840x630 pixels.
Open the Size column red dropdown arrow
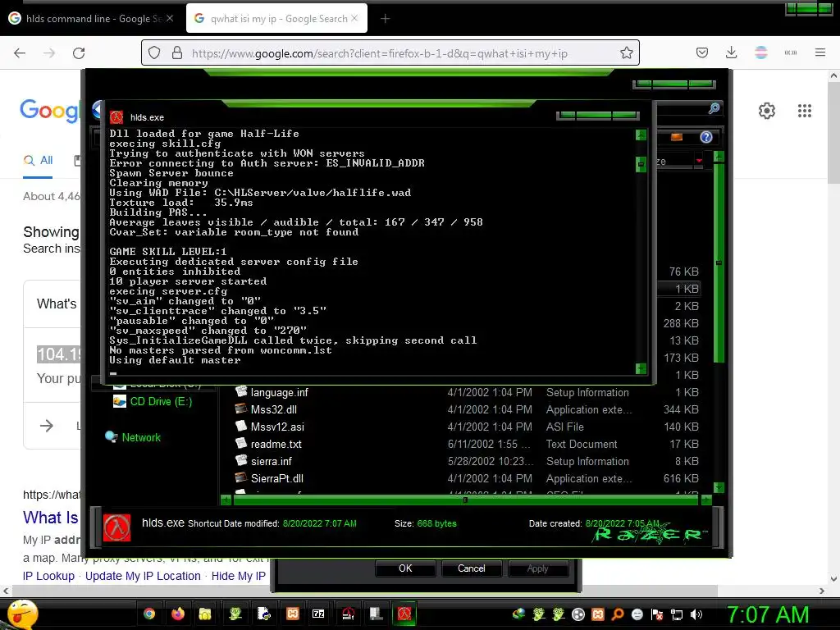699,161
